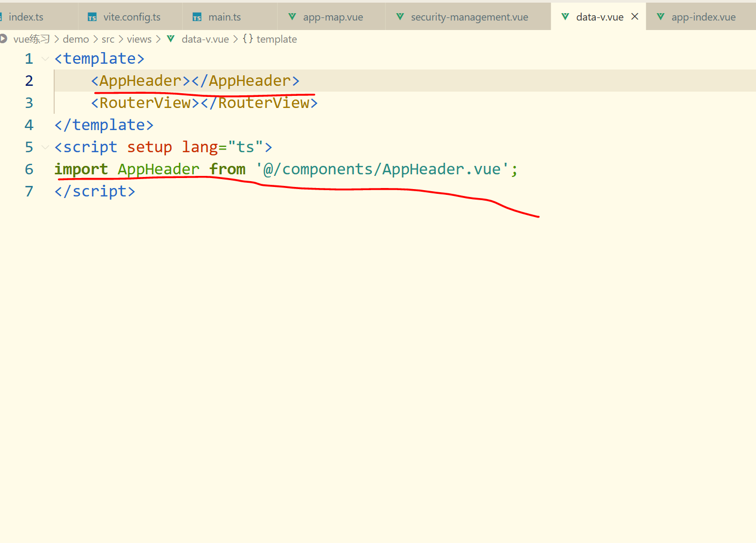Click line number 2 in gutter
Viewport: 756px width, 543px height.
point(29,81)
